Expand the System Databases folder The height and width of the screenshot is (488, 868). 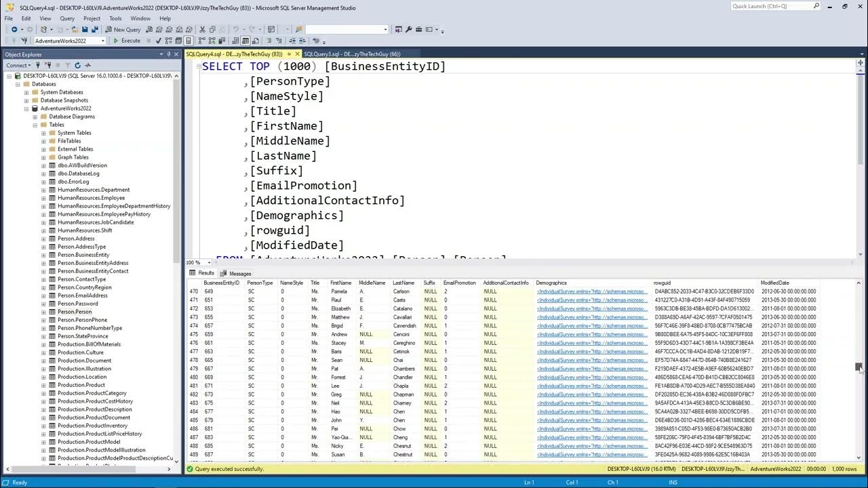tap(26, 92)
